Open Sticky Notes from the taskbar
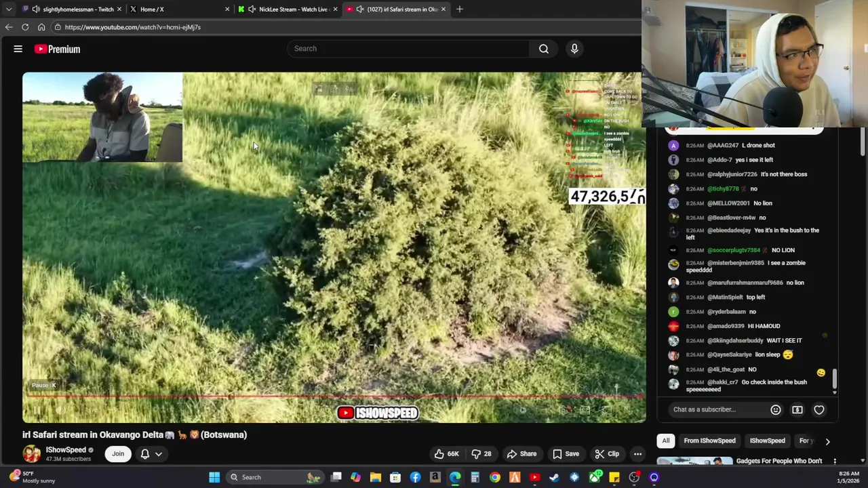Image resolution: width=868 pixels, height=488 pixels. [x=614, y=477]
